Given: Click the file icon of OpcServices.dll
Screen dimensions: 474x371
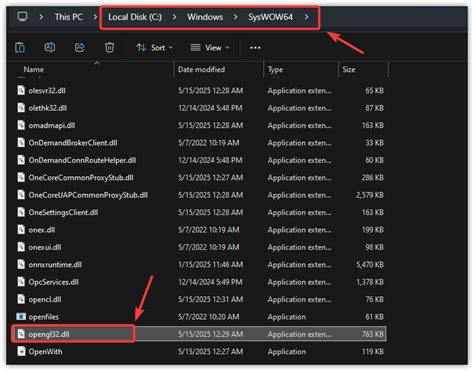Looking at the screenshot, I should 21,282.
